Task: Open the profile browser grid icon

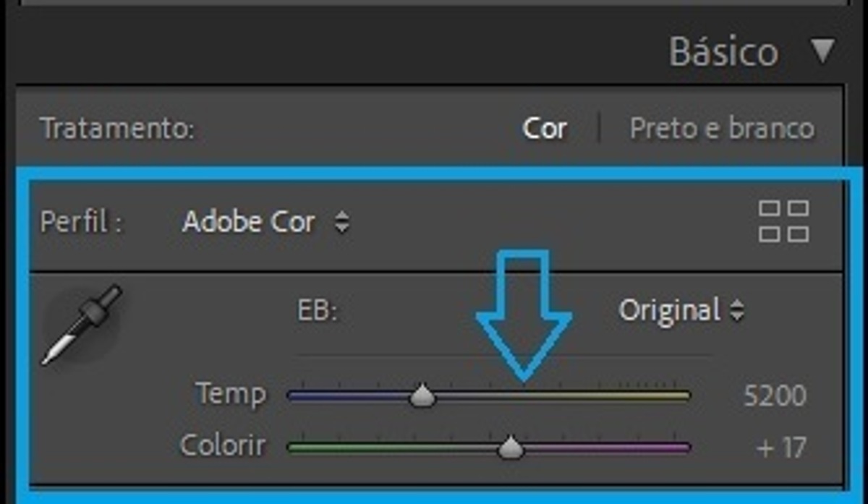Action: 783,221
